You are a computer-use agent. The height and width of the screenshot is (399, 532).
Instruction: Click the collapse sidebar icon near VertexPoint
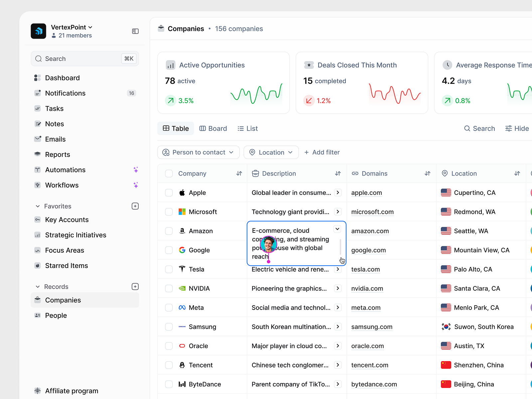coord(135,31)
